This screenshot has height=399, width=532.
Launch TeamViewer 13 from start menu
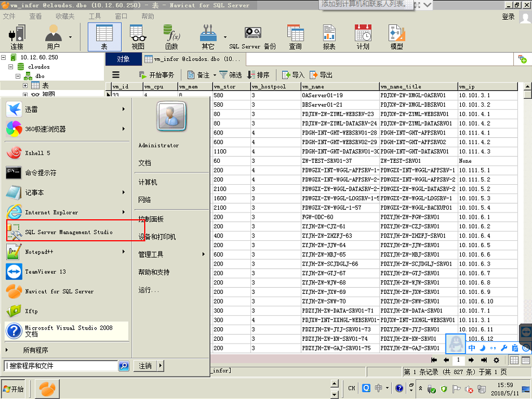click(x=66, y=272)
